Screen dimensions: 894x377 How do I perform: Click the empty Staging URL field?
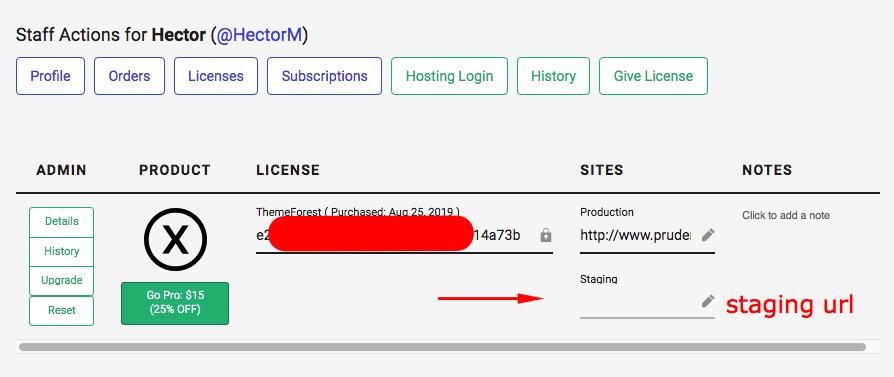(640, 303)
